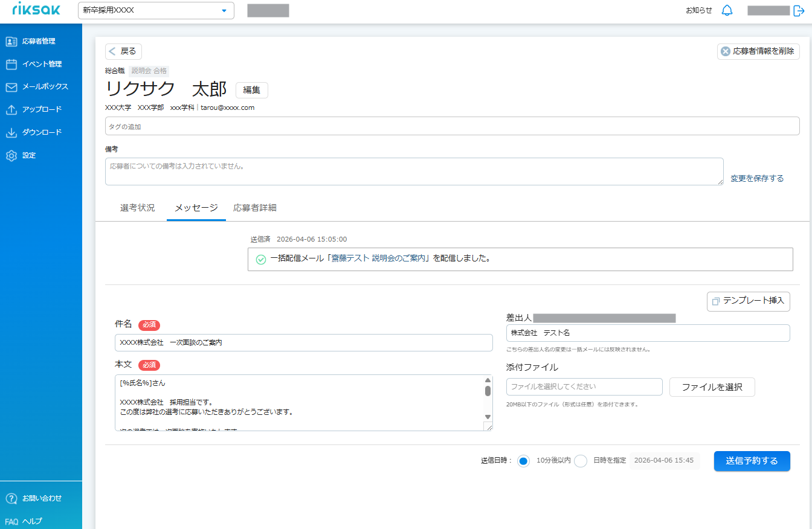Click the green checkmark on delivered message
Image resolution: width=812 pixels, height=529 pixels.
[261, 259]
